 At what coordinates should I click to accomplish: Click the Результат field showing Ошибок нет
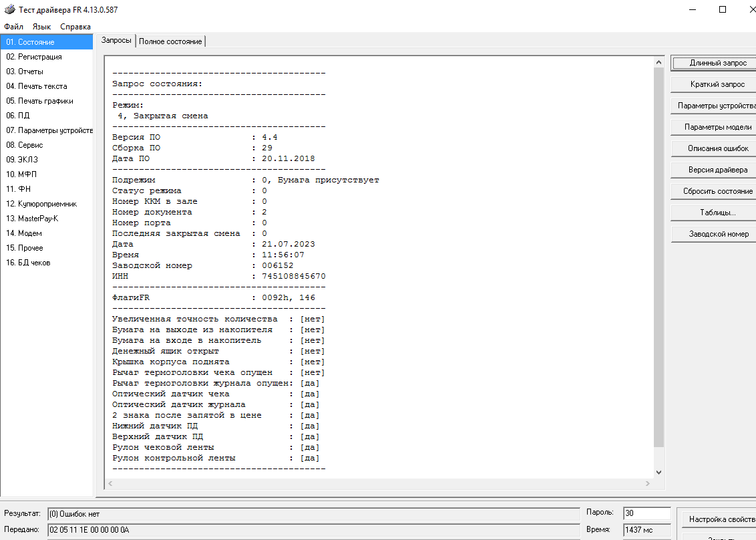(x=313, y=514)
